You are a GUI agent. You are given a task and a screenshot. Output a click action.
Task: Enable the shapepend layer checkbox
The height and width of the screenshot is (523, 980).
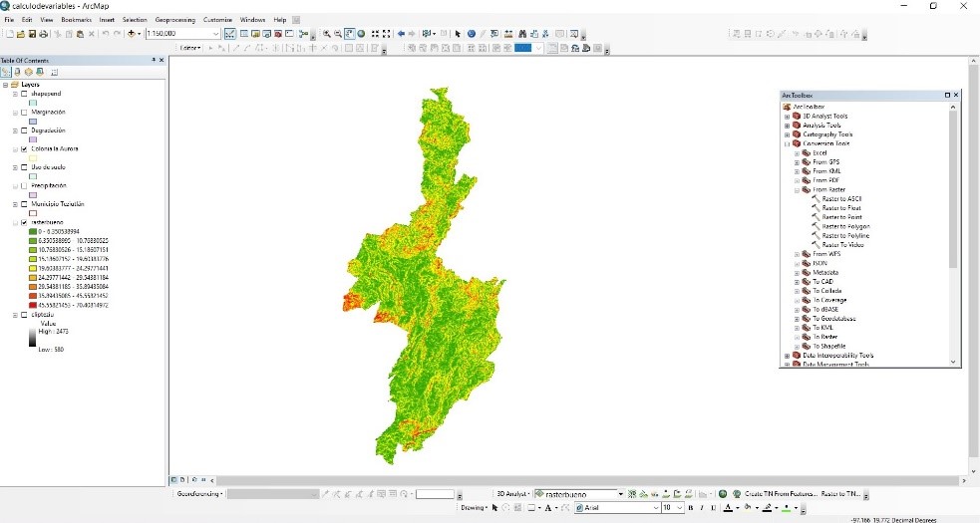[x=24, y=93]
